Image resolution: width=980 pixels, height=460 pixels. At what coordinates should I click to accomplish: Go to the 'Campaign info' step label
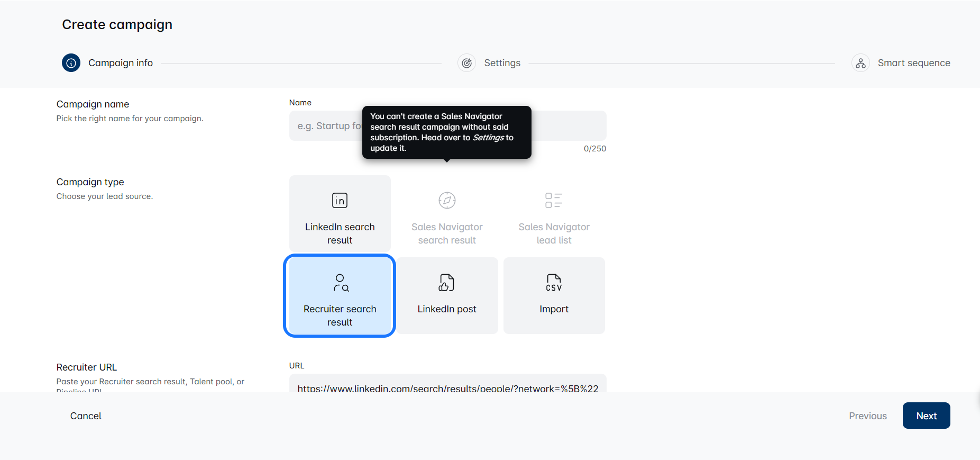121,63
